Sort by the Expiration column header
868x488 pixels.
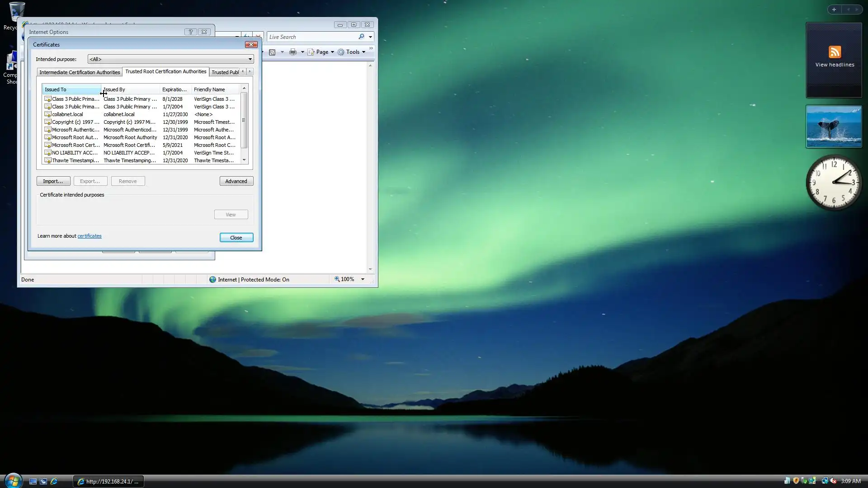click(x=175, y=89)
